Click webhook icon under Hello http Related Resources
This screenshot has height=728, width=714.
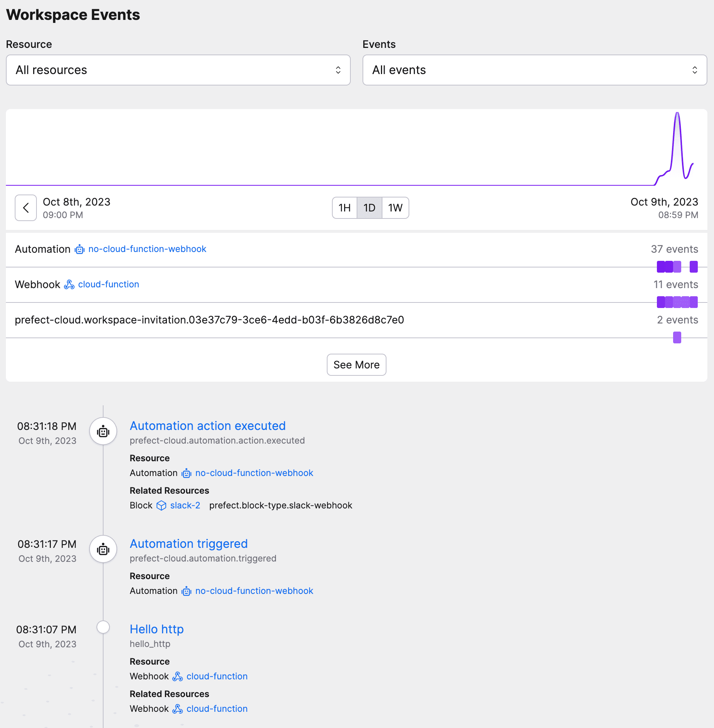[177, 708]
